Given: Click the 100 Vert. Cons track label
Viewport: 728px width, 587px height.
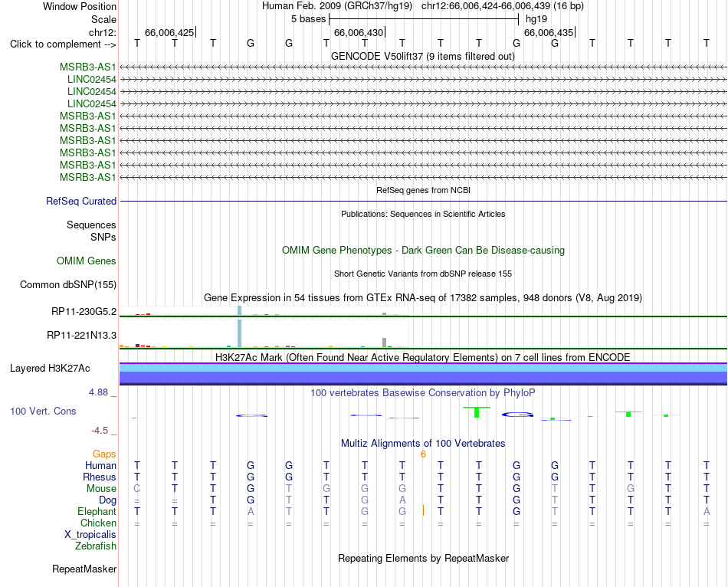Looking at the screenshot, I should (x=43, y=411).
